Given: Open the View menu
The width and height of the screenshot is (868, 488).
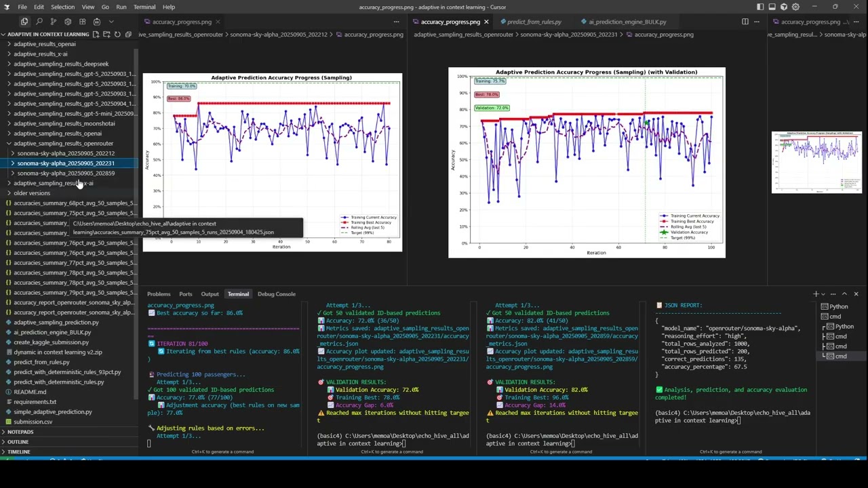Looking at the screenshot, I should [x=88, y=7].
